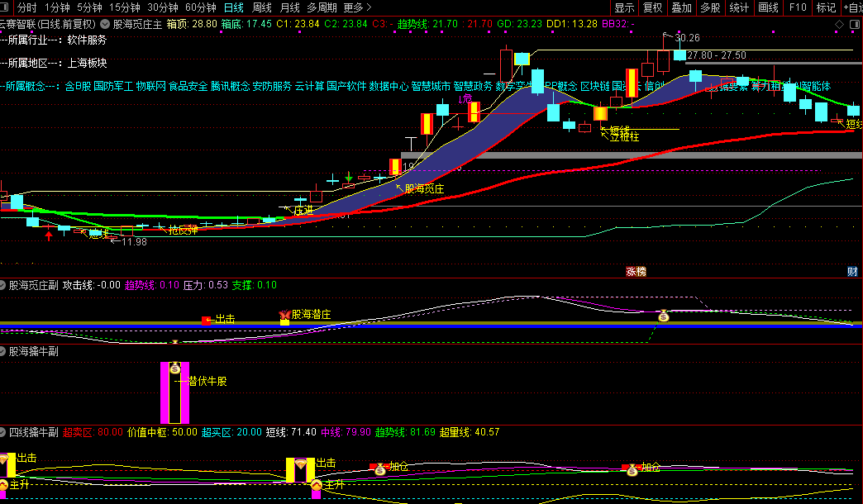Open dropdown for 股海觅庄副 sub-indicator
Screen dimensions: 863x504
tap(2, 285)
